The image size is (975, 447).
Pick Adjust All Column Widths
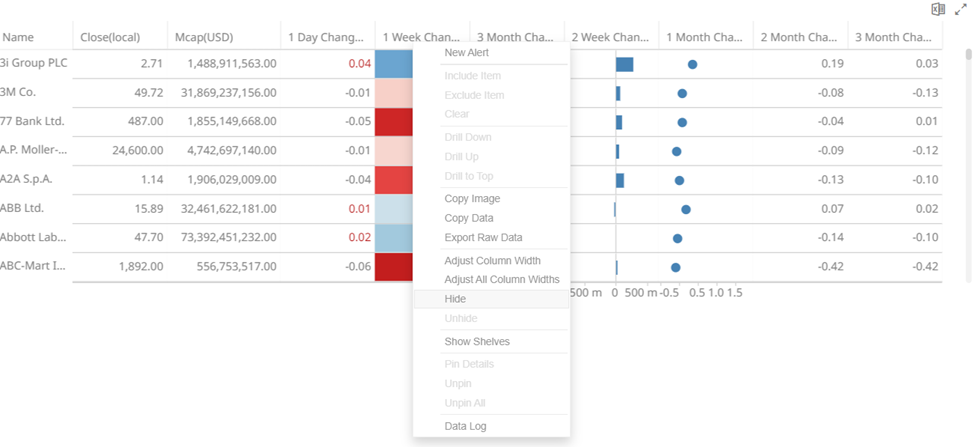tap(501, 280)
